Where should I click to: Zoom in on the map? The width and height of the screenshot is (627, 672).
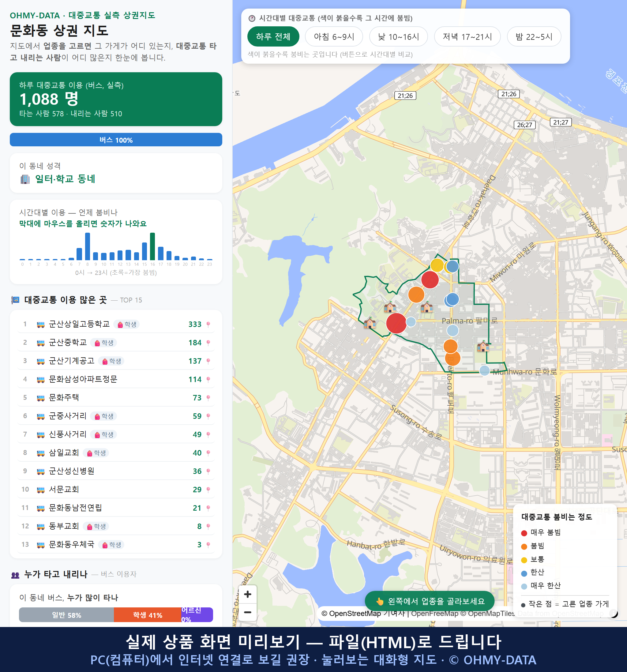[247, 594]
